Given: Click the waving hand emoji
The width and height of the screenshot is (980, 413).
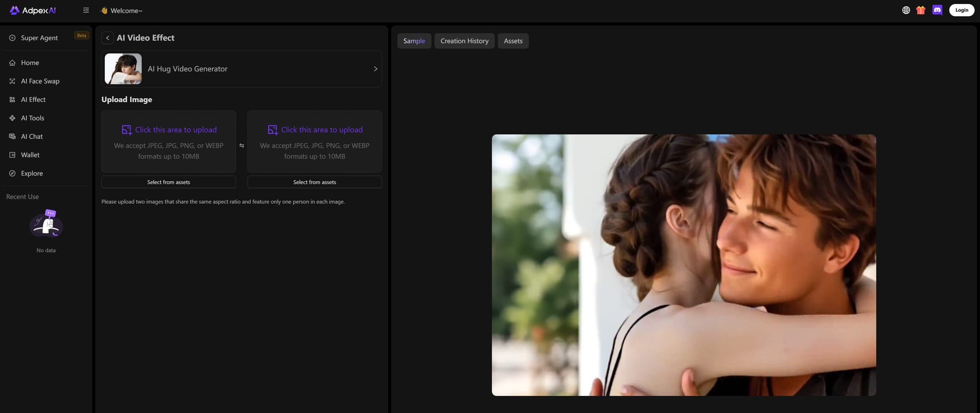Looking at the screenshot, I should click(104, 10).
